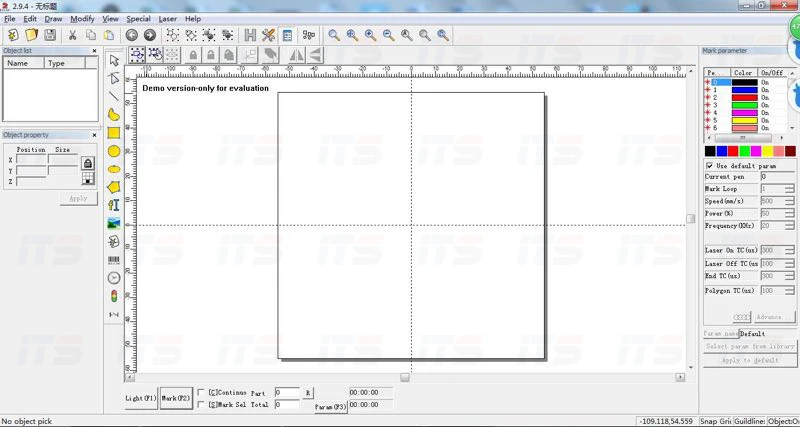Click the first padlock icon in the toolbar
The width and height of the screenshot is (800, 427).
(x=193, y=55)
